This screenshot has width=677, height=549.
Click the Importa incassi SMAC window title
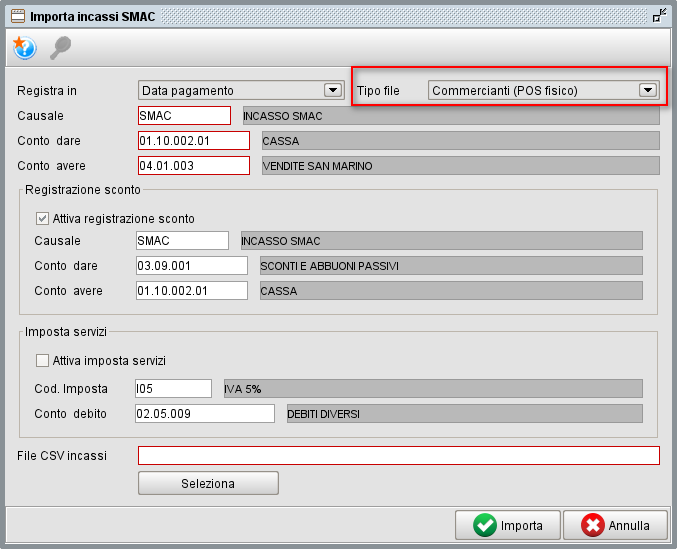(x=92, y=16)
